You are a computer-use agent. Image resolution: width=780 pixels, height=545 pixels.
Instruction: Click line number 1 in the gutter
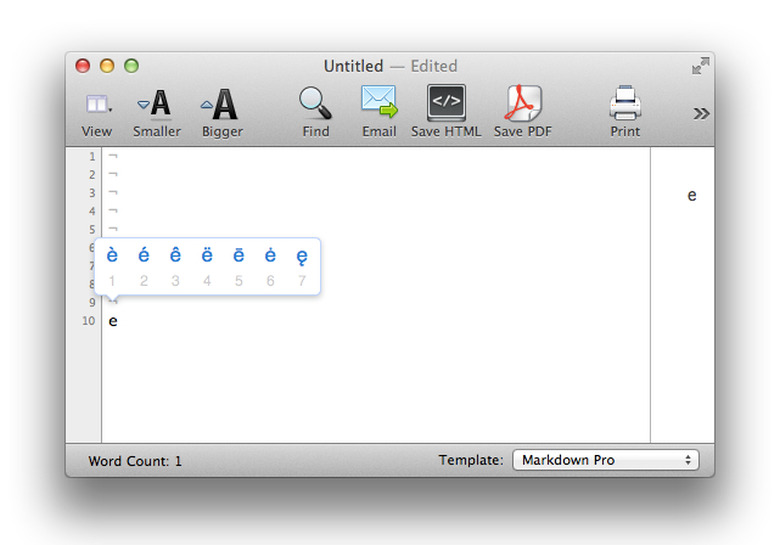click(x=92, y=157)
